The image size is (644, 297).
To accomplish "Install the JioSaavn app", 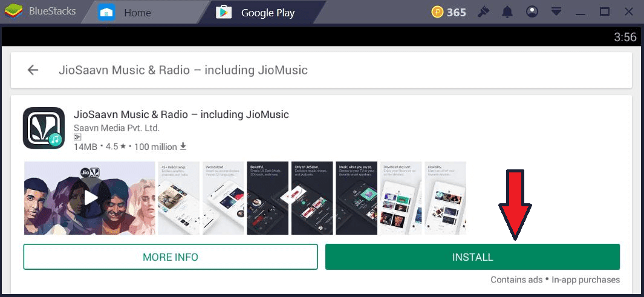I will (x=472, y=257).
